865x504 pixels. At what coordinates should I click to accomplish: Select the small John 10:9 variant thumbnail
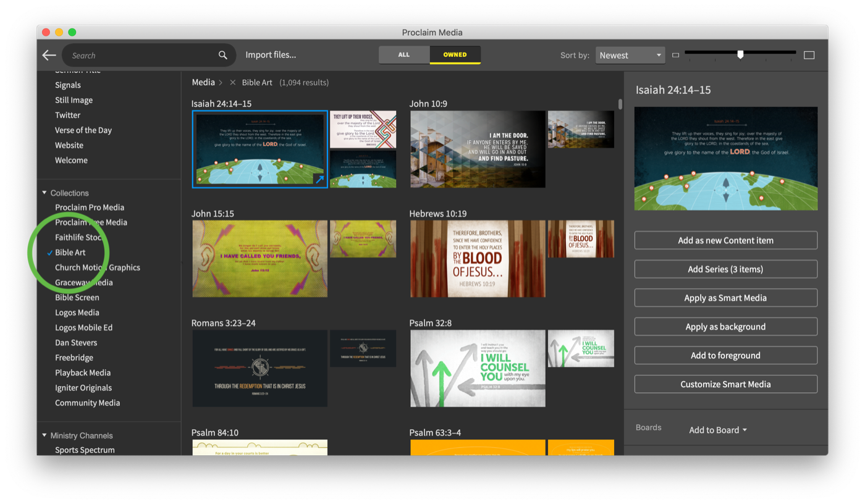pos(581,129)
